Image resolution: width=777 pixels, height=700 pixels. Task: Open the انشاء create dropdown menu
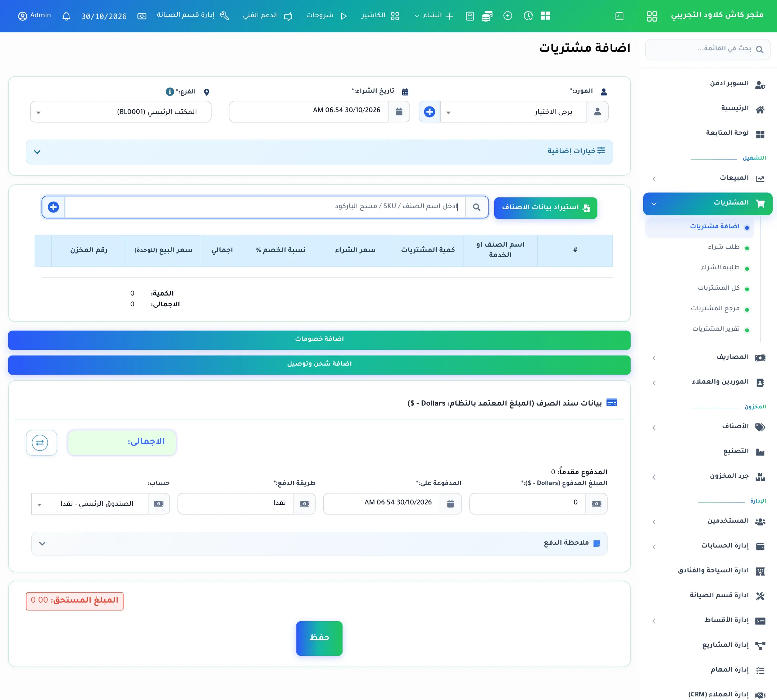434,16
